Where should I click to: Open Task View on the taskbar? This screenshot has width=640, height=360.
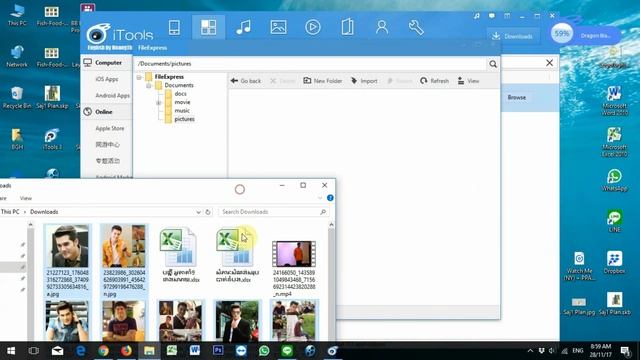tap(33, 351)
